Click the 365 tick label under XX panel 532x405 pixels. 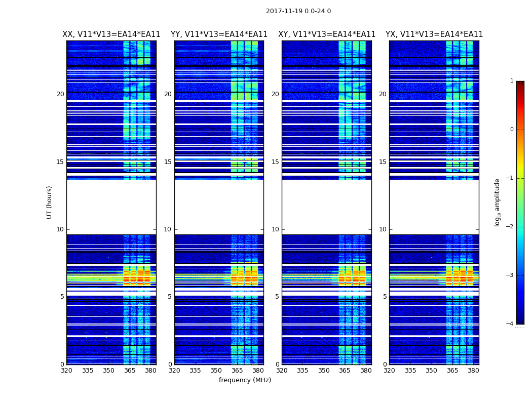tap(130, 371)
